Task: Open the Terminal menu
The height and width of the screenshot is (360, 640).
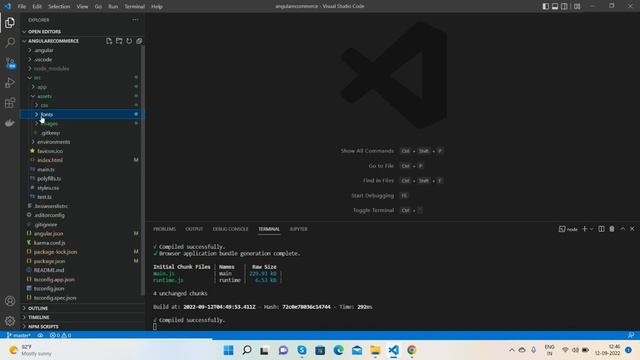Action: tap(134, 6)
